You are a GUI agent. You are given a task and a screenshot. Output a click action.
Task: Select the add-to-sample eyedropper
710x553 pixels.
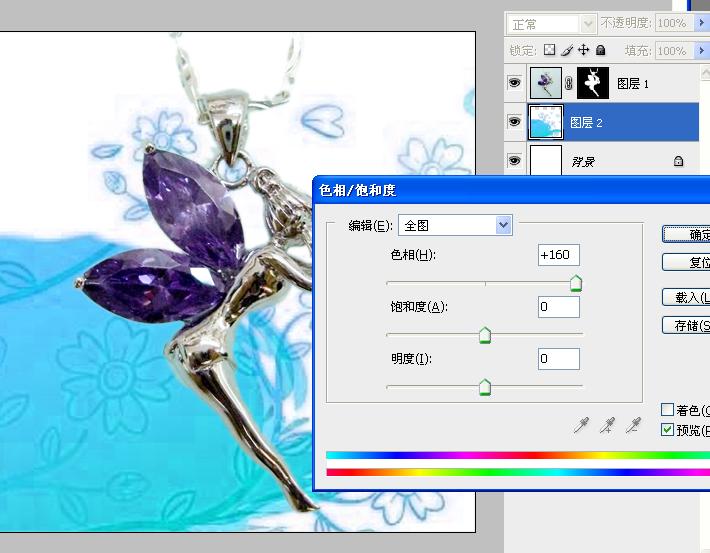pos(607,425)
